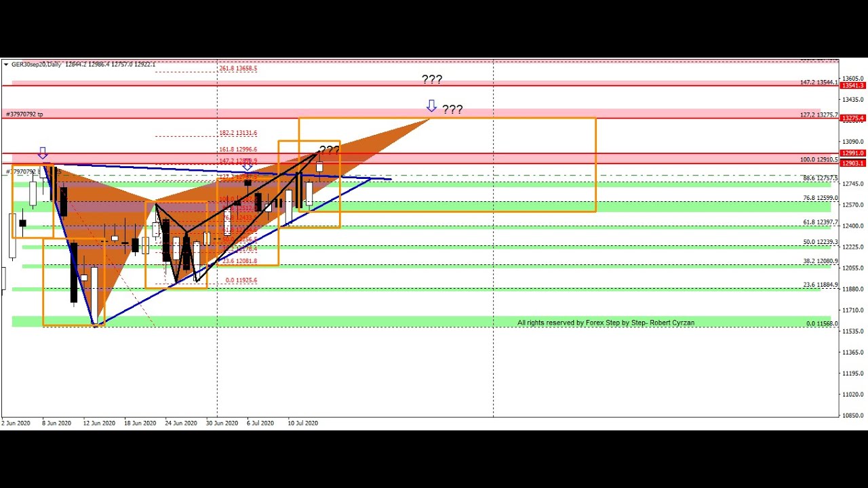Screen dimensions: 868x488
Task: Select the '???' text near the 13544.1 line
Action: tap(432, 80)
